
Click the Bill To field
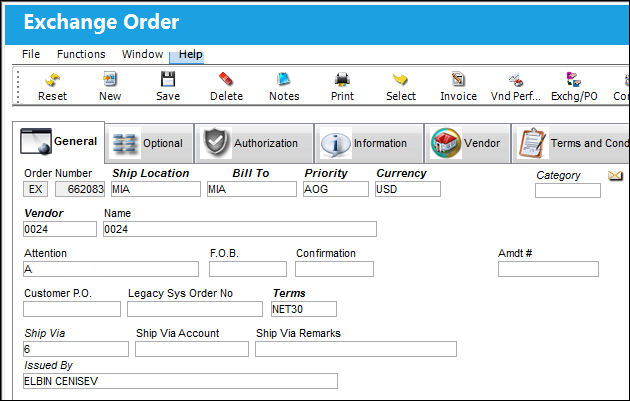252,189
